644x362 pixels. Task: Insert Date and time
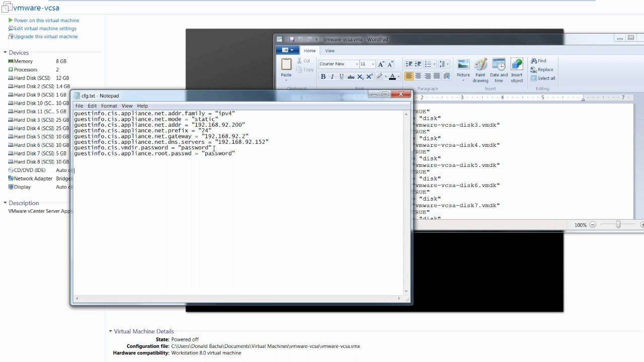click(x=499, y=70)
